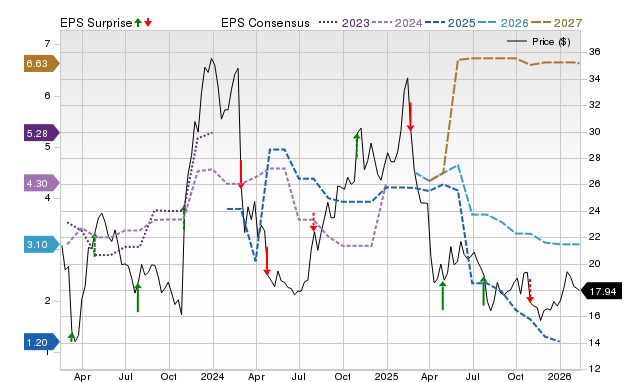This screenshot has height=382, width=640.
Task: Click dotted red surprise arrow near August 2024
Action: click(313, 222)
